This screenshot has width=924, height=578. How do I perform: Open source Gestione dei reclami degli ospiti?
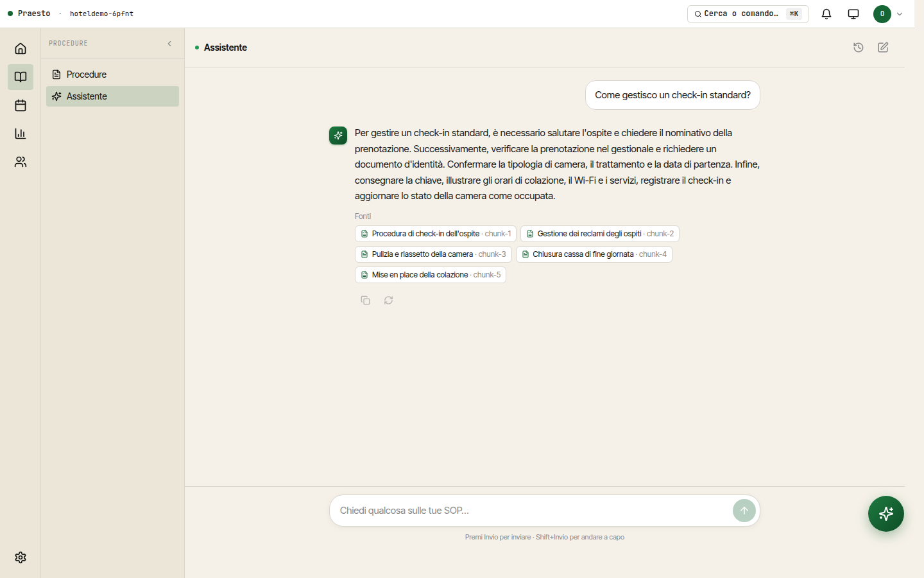coord(600,234)
